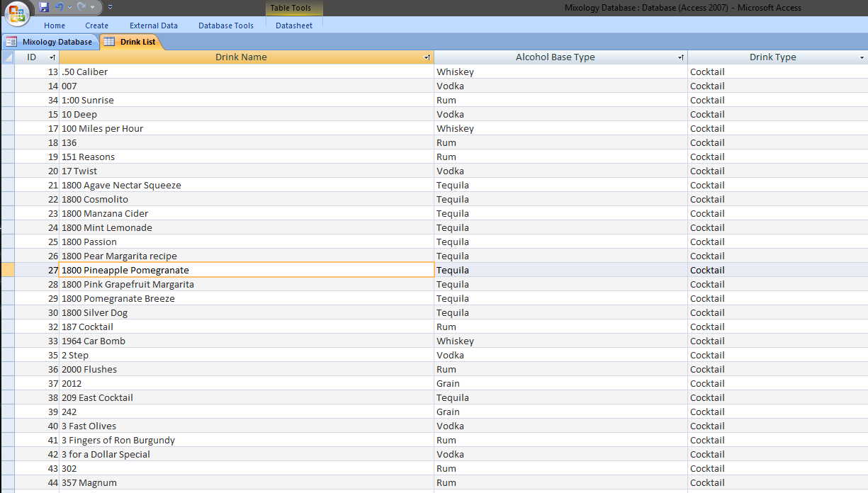Select the Datasheet tab under Table Tools
The width and height of the screenshot is (868, 493).
coord(294,25)
